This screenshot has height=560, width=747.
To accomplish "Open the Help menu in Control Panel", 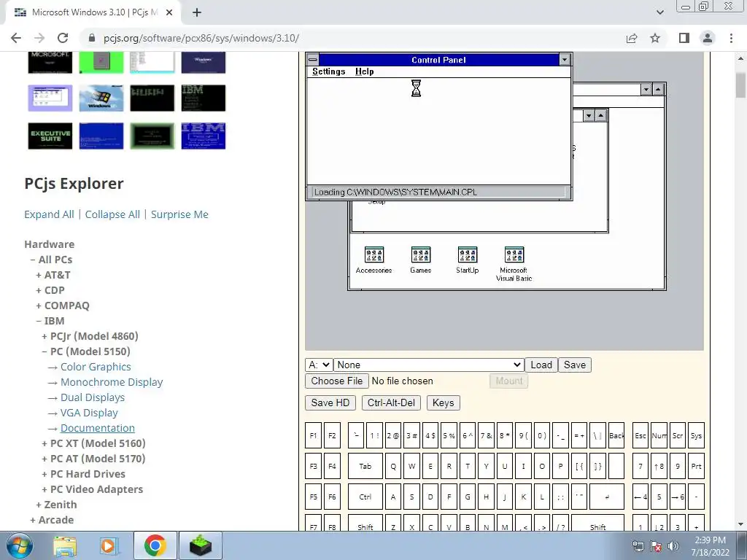I will tap(365, 71).
